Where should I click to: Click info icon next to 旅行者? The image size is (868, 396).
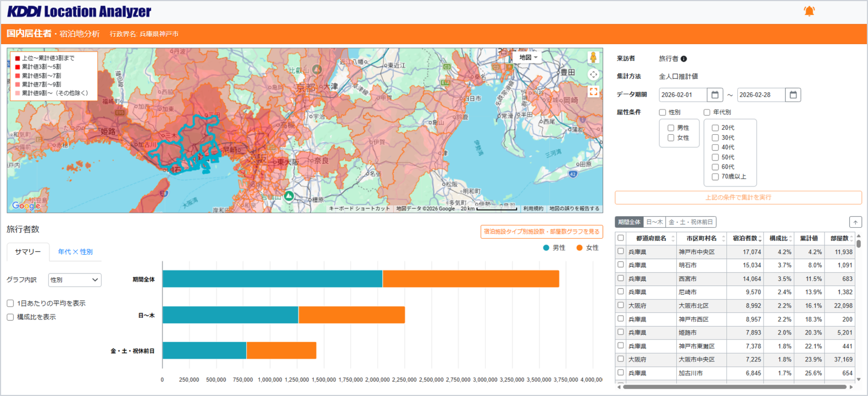684,59
